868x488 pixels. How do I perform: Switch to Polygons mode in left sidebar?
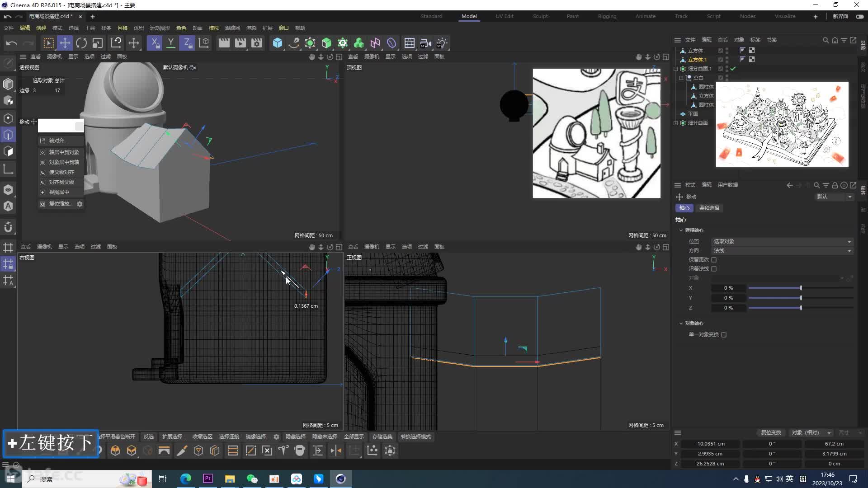(8, 151)
